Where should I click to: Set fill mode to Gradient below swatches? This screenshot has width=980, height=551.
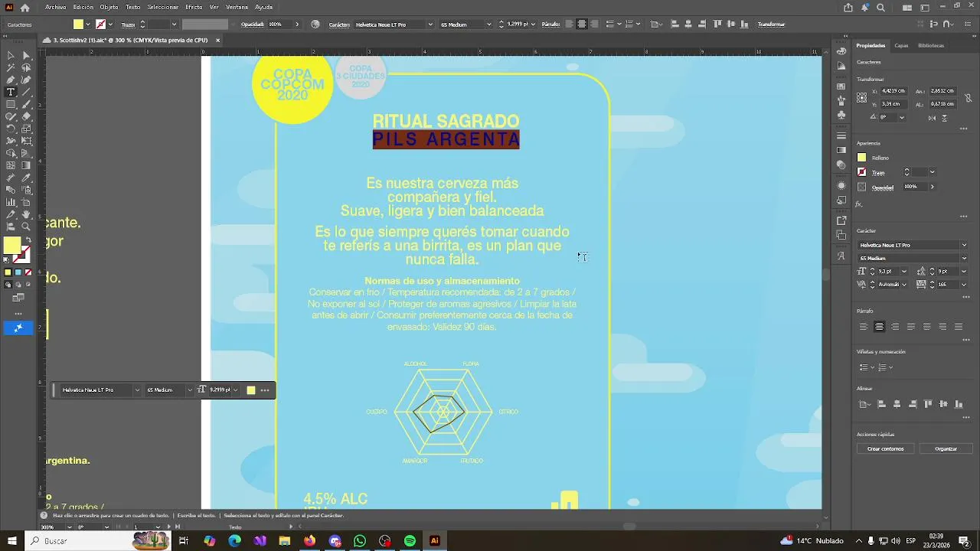[x=18, y=272]
